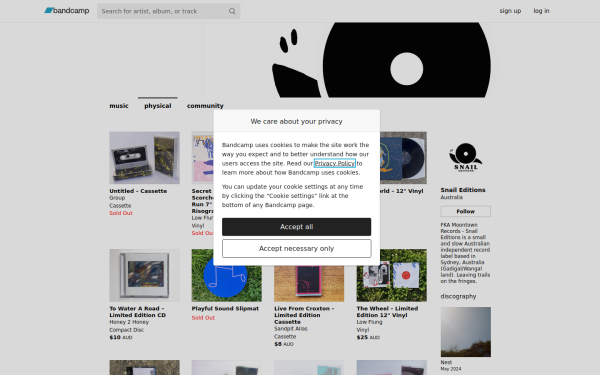Click the Snail Editions logo in sidebar
Screen dimensions: 600x375
(x=465, y=157)
